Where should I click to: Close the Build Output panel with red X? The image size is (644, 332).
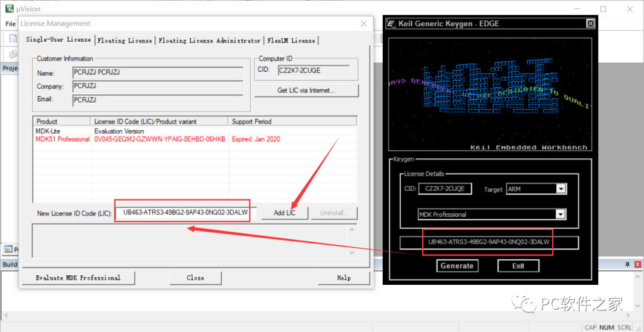(x=638, y=264)
